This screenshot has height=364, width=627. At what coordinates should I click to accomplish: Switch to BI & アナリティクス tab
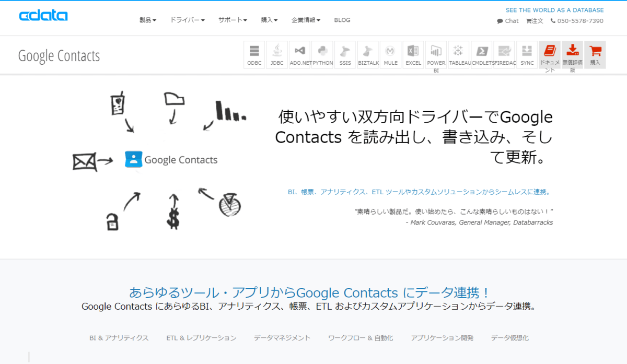click(x=119, y=338)
